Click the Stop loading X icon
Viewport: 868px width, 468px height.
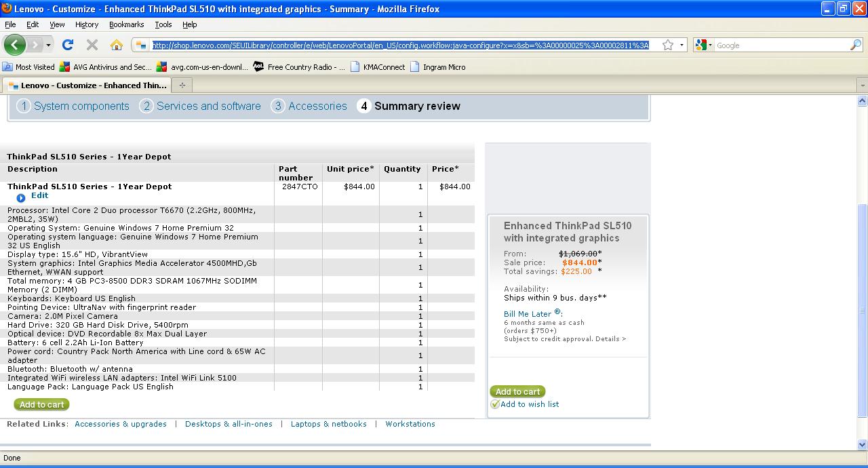click(x=92, y=45)
